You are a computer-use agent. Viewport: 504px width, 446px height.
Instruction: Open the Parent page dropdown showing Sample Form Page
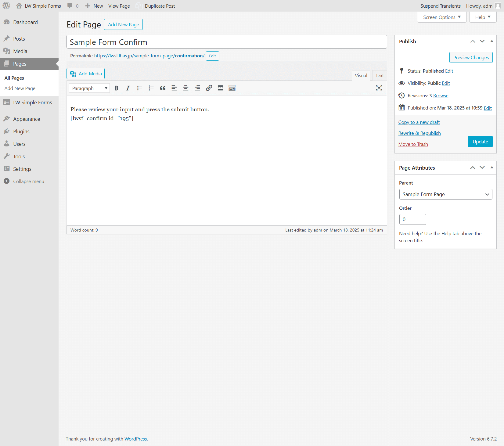pos(445,194)
